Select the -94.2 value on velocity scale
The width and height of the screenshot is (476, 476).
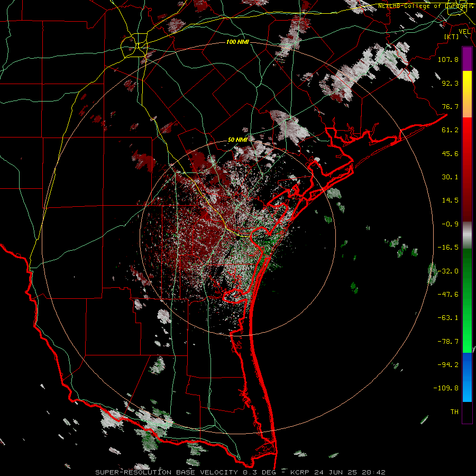click(x=448, y=365)
